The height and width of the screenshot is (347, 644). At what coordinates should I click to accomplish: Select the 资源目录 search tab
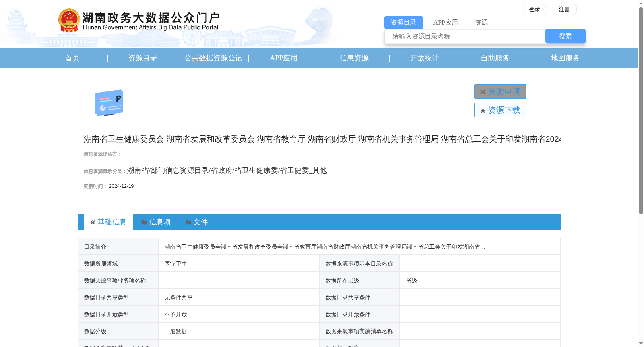coord(403,23)
